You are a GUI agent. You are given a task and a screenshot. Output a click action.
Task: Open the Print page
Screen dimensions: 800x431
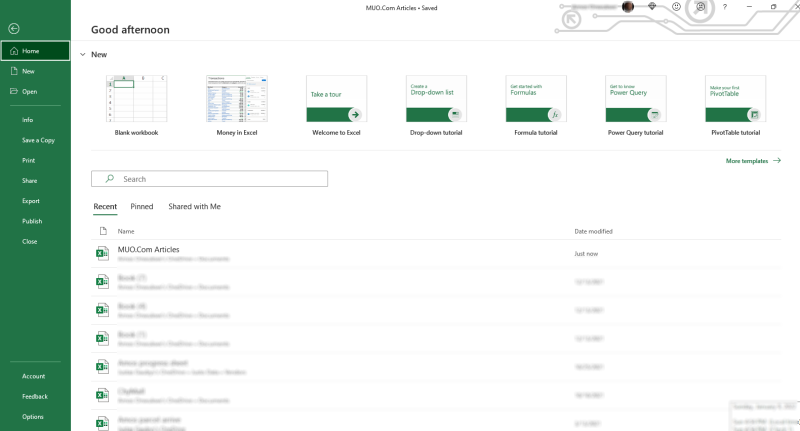coord(29,161)
